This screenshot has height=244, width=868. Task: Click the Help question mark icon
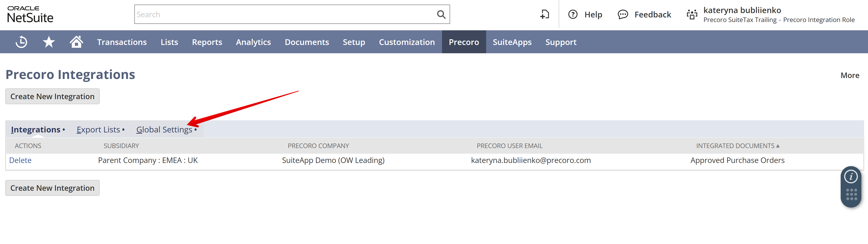coord(573,14)
